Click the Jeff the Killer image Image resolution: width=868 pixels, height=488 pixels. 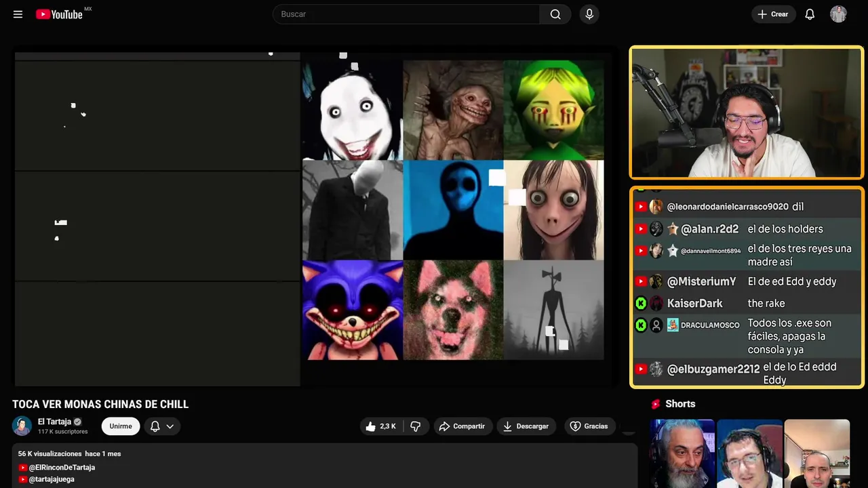click(353, 110)
